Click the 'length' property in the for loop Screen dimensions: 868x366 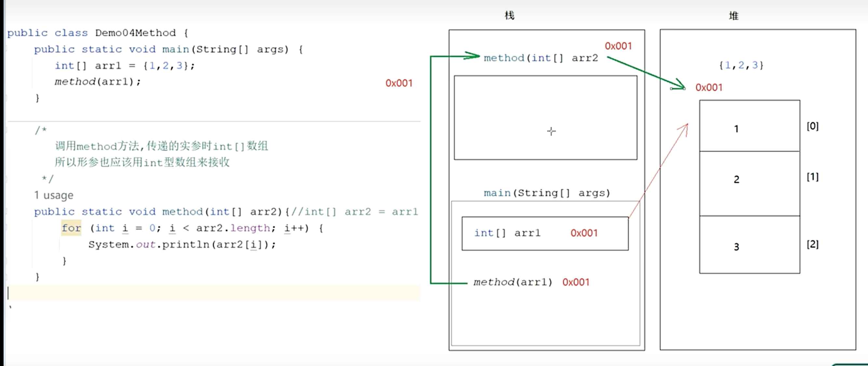pyautogui.click(x=250, y=228)
